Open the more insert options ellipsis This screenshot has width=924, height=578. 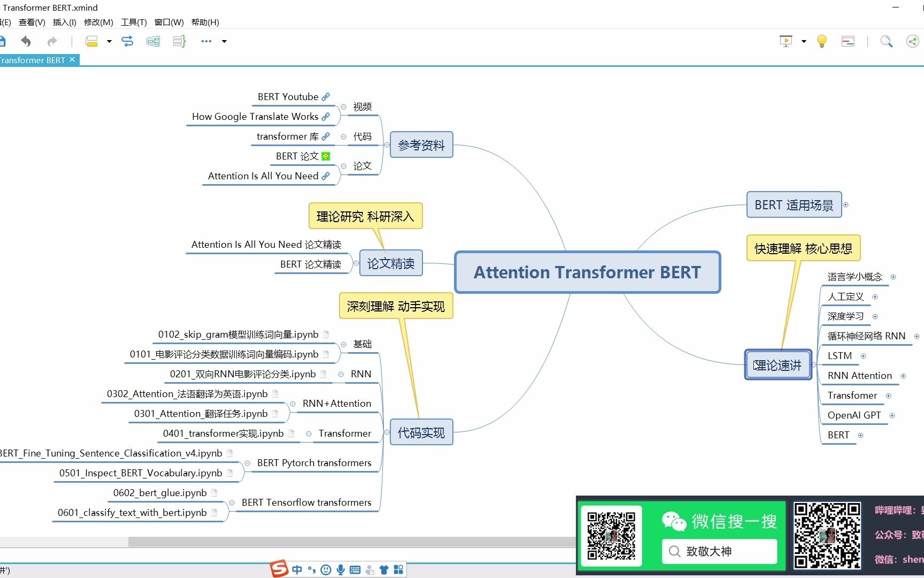(x=206, y=41)
